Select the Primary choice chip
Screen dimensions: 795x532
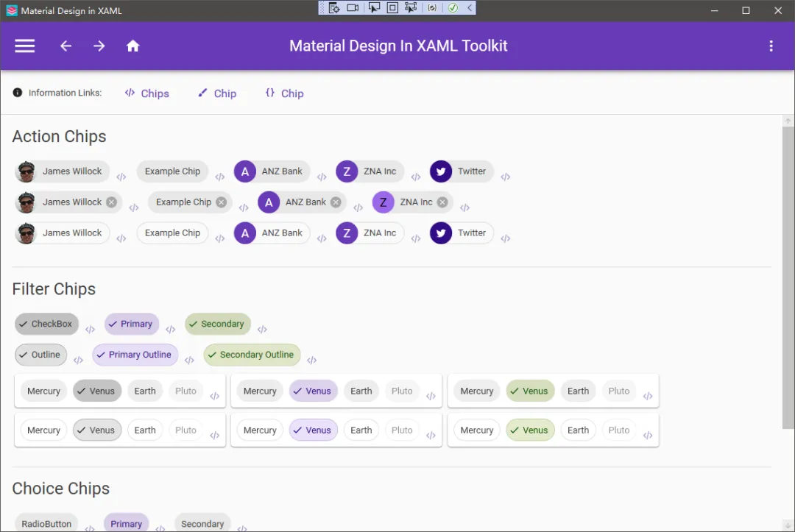pyautogui.click(x=127, y=523)
